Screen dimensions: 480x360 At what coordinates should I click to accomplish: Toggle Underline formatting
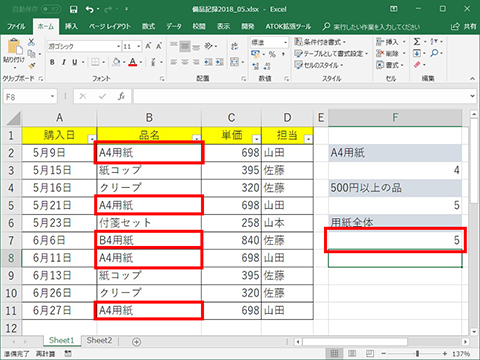[x=74, y=62]
